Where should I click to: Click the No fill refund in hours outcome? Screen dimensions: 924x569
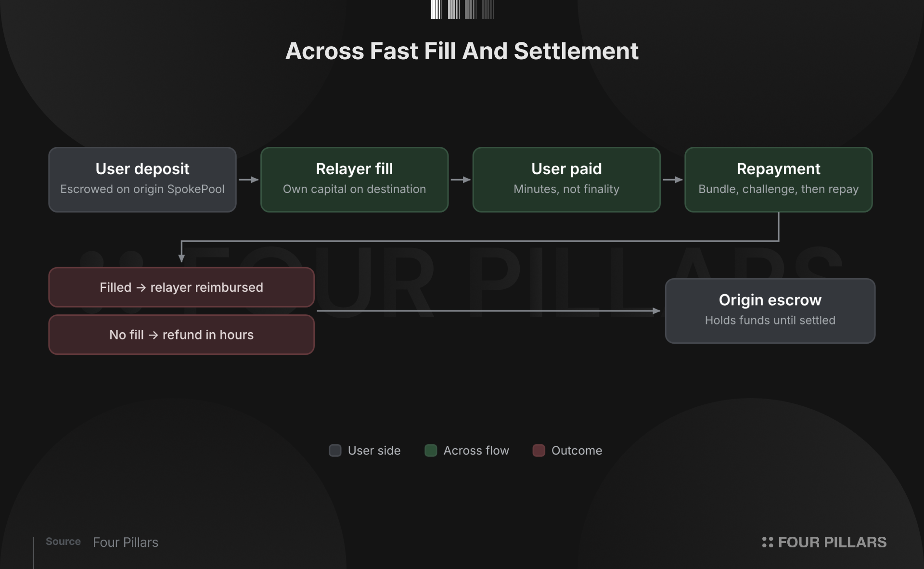pyautogui.click(x=181, y=335)
